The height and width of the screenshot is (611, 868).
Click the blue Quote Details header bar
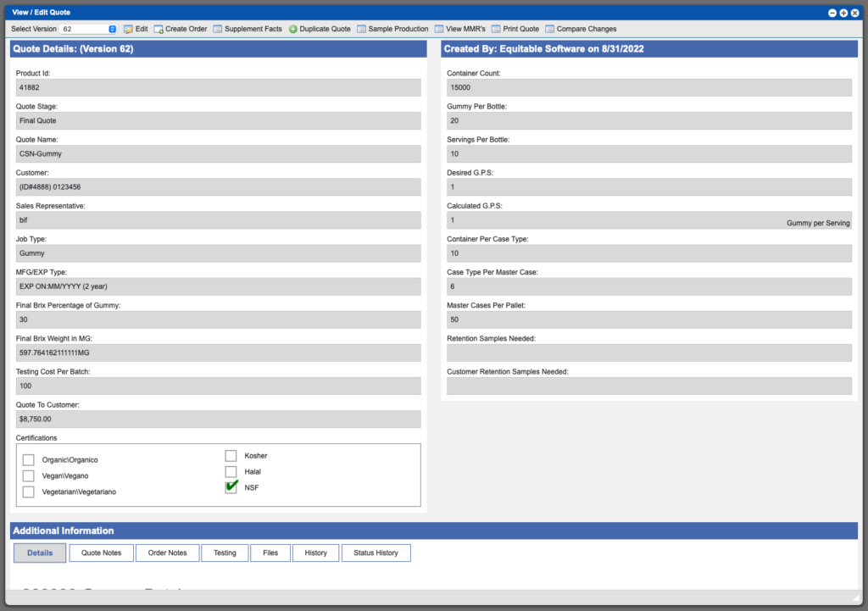click(217, 48)
